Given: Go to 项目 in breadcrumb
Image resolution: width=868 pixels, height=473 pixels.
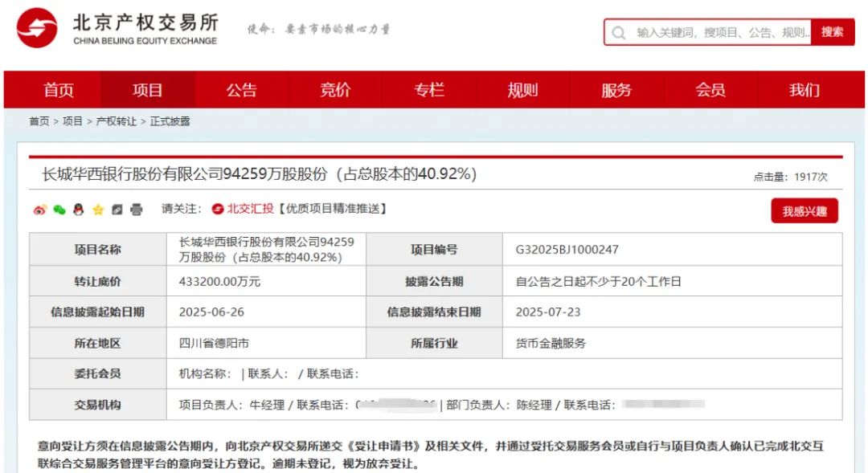Looking at the screenshot, I should [x=72, y=121].
